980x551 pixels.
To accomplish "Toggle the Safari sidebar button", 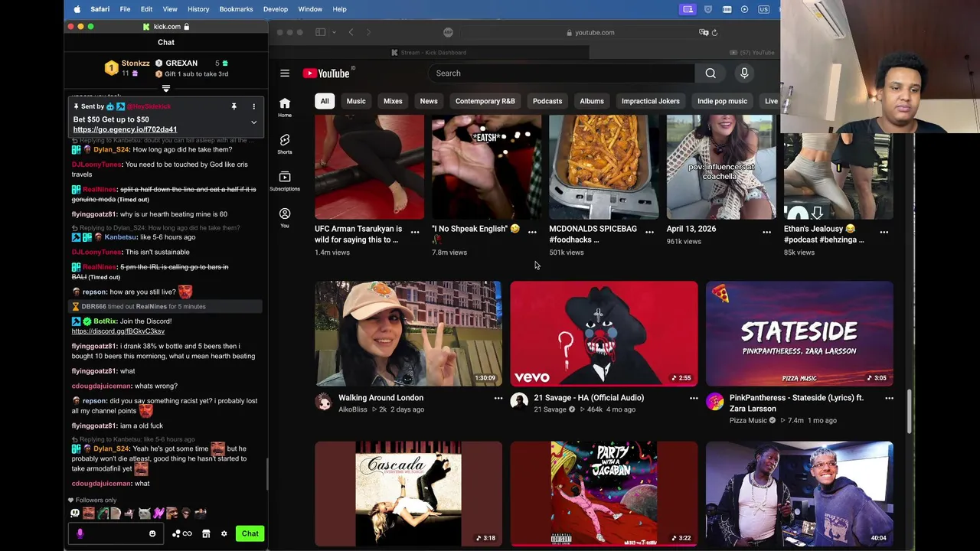I will click(x=321, y=33).
